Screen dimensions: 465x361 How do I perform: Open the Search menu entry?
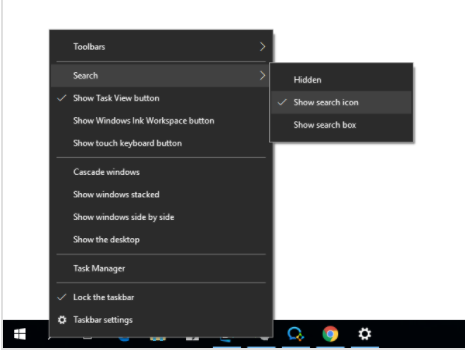tap(161, 75)
